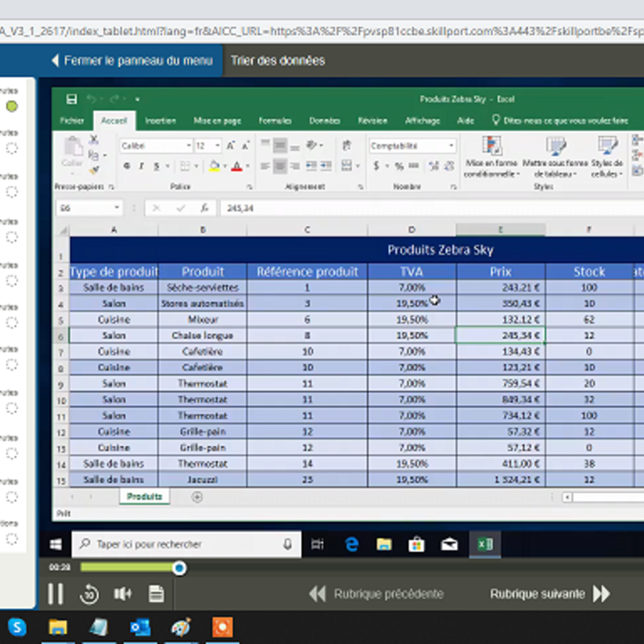Screen dimensions: 644x644
Task: Click Mise en forme conditionnelle icon
Action: 492,147
